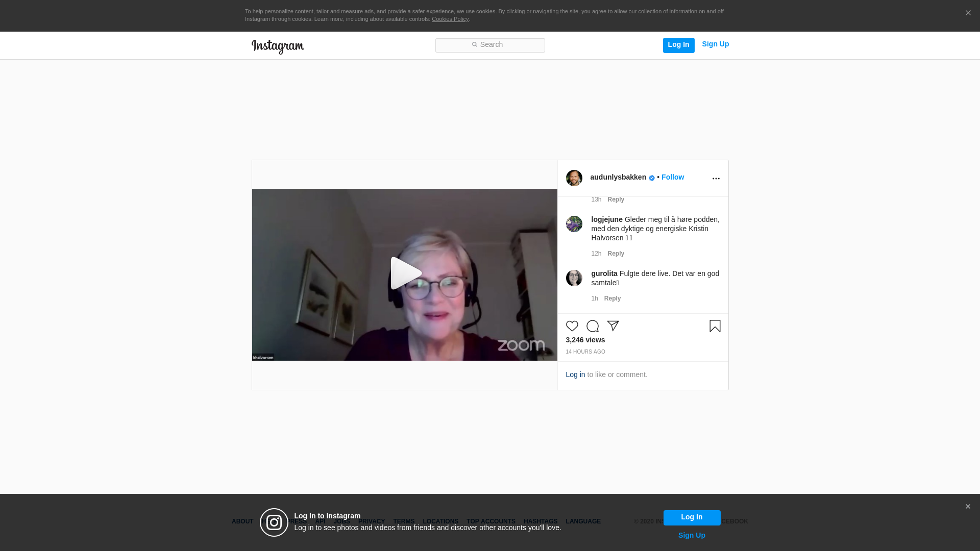Close the bottom Log In banner

pos(968,507)
